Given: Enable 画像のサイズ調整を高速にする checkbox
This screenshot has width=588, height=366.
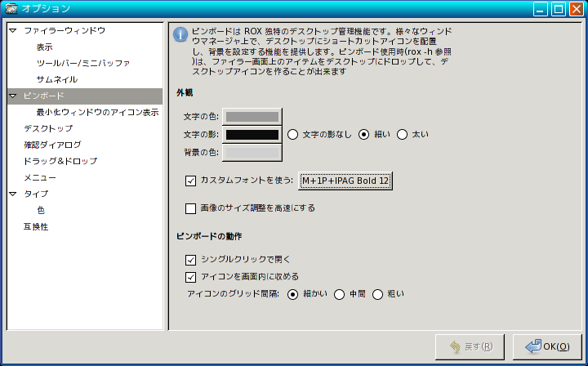Looking at the screenshot, I should 190,208.
